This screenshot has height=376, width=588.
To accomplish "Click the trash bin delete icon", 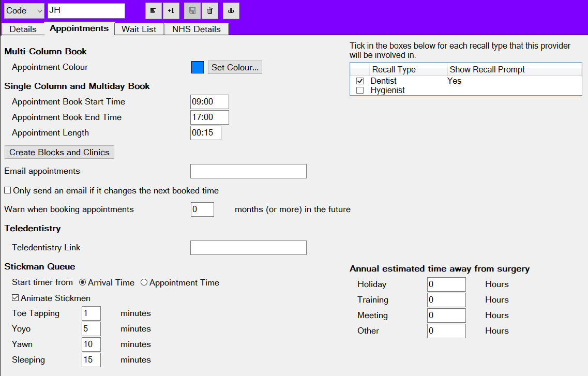I will click(x=209, y=11).
